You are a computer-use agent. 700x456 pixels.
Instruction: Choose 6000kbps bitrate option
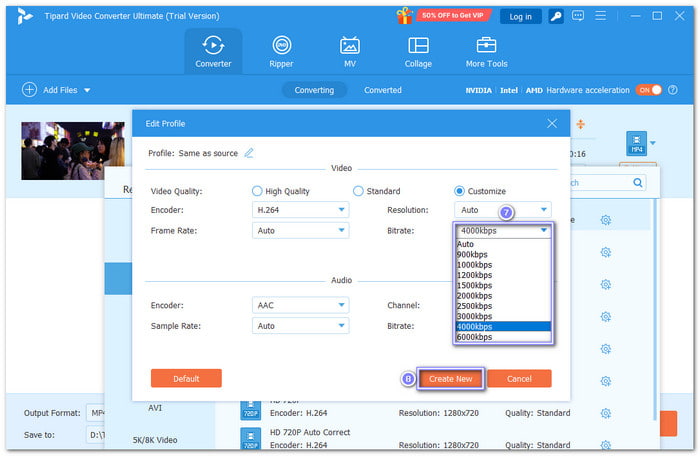[503, 337]
